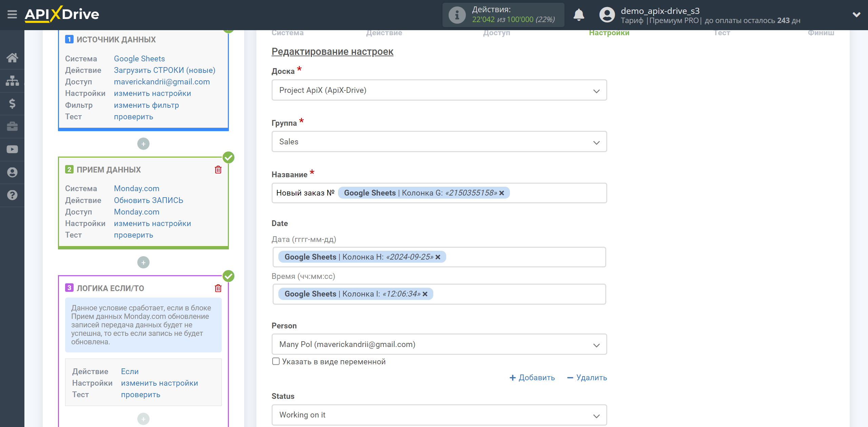Click the Действия counter panel
This screenshot has height=427, width=868.
[x=503, y=15]
